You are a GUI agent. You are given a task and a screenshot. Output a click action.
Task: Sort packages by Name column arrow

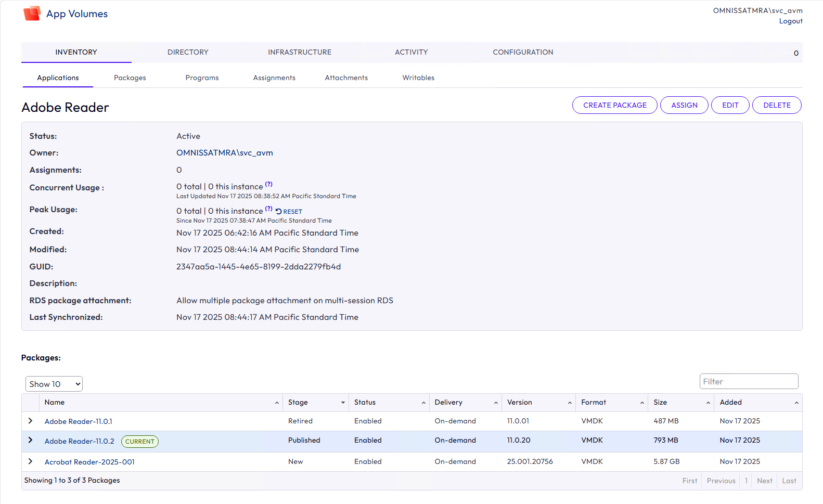click(277, 403)
